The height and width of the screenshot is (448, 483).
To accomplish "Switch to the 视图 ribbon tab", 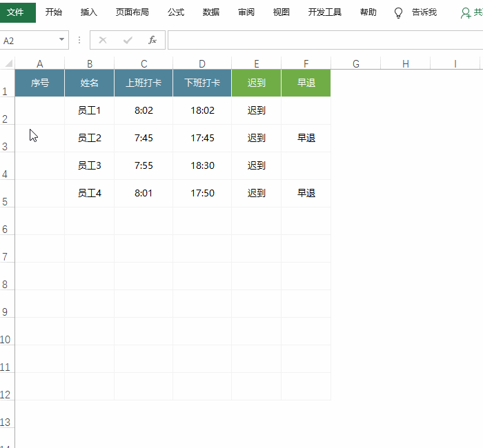I will [x=282, y=12].
